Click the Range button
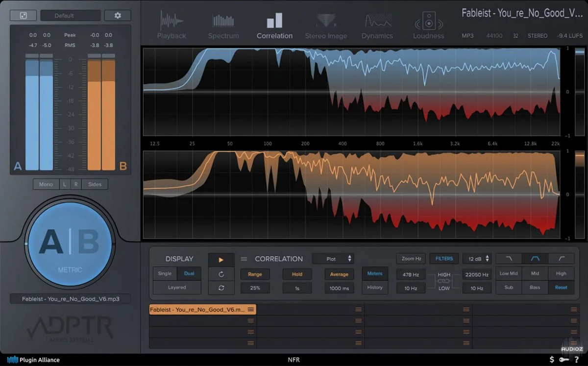 pyautogui.click(x=255, y=274)
